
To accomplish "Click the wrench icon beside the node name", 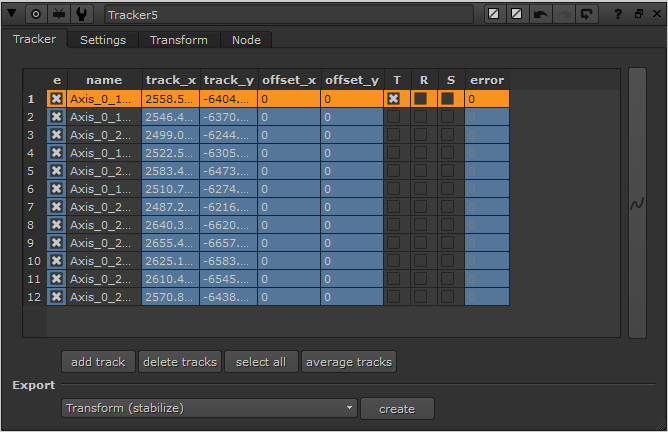I will pos(82,15).
